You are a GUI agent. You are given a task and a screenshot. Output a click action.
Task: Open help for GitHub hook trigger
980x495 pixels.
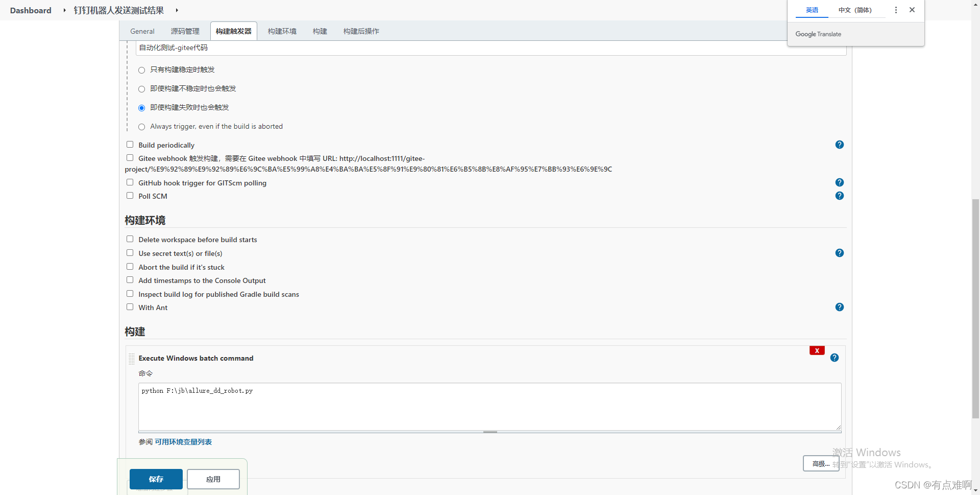pyautogui.click(x=839, y=182)
